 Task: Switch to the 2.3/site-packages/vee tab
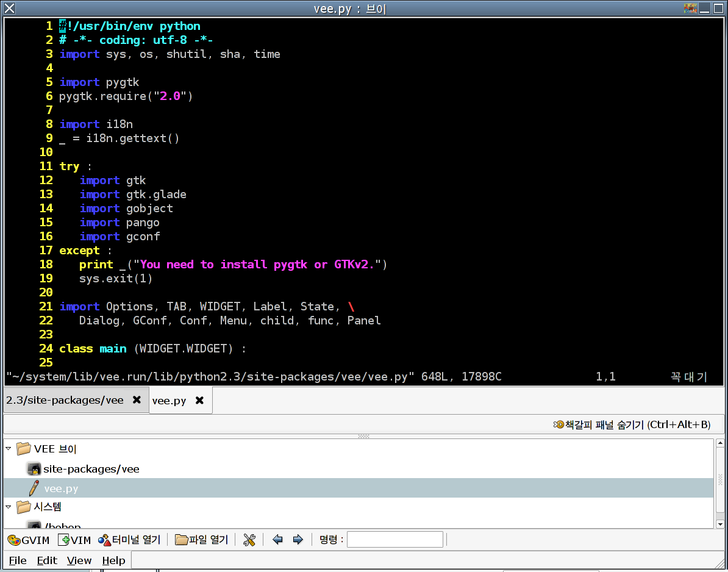point(65,400)
